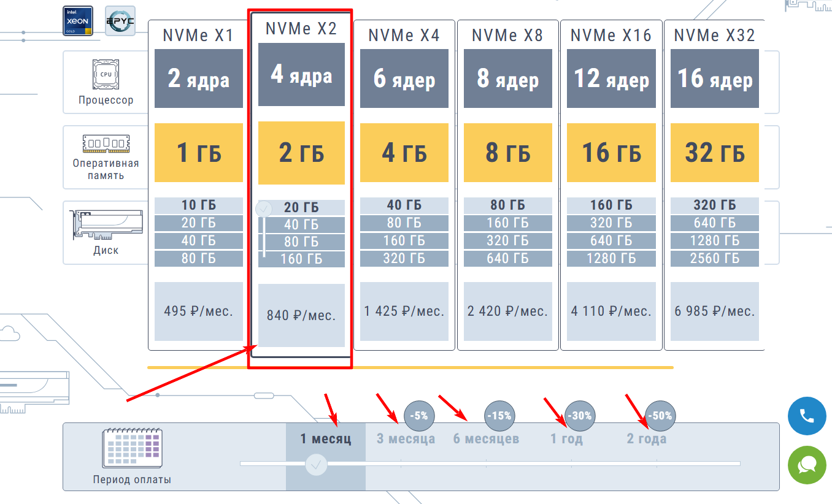
Task: Select the NVMe X4 plan header
Action: (x=404, y=36)
